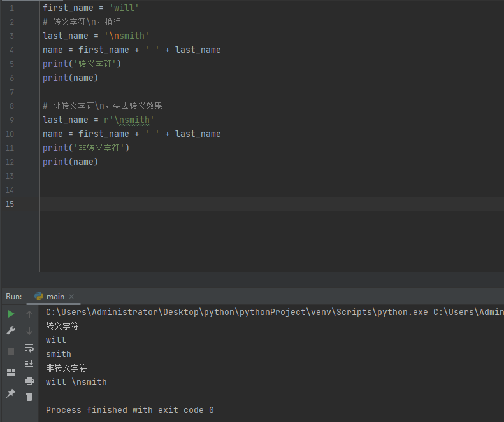504x422 pixels.
Task: Click the Restore Layout icon
Action: coord(11,372)
